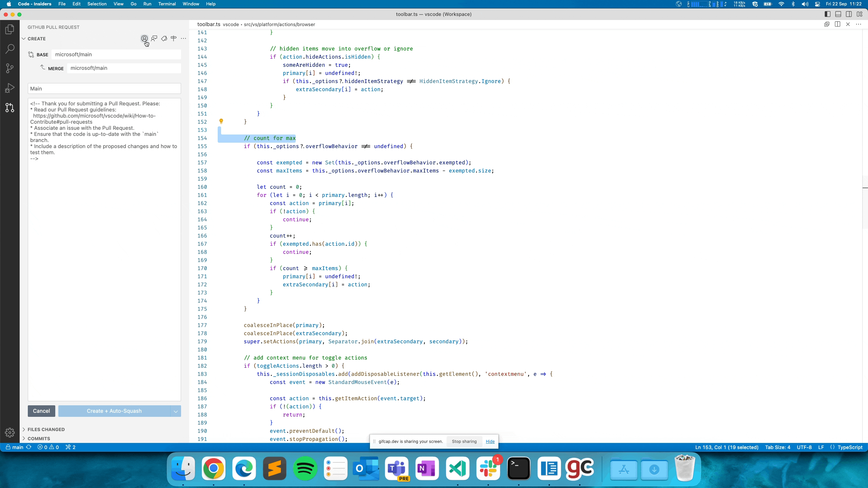
Task: Click the lightbulb code action on line 152
Action: tap(221, 121)
